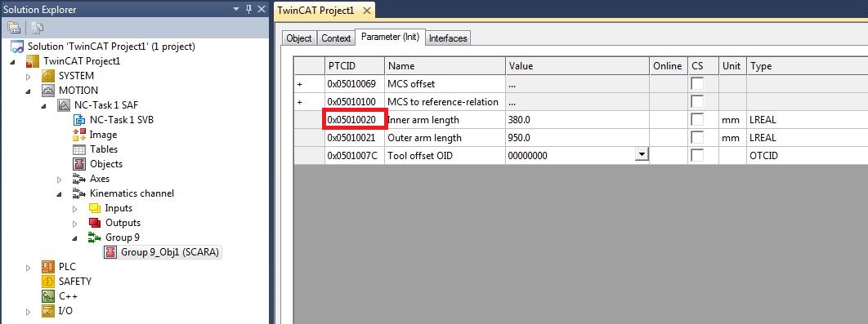Open the Tool offset OID value dropdown
Viewport: 868px width, 324px height.
642,155
